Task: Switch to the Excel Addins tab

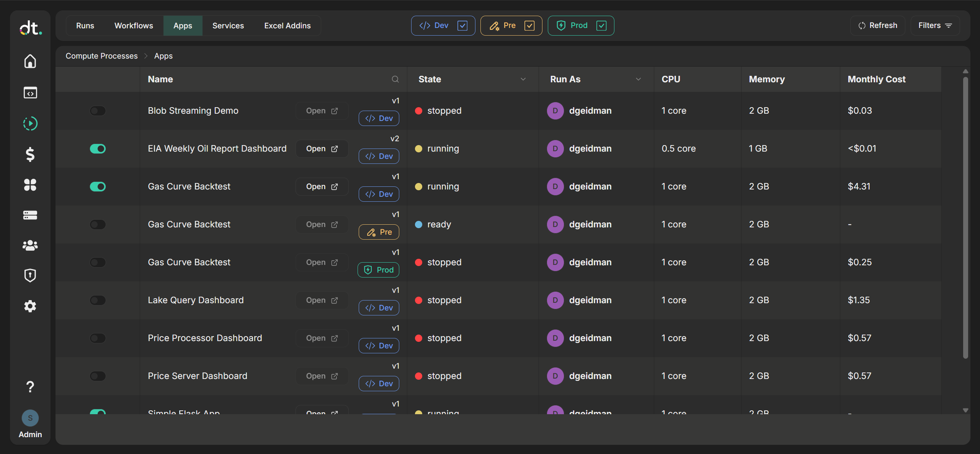Action: pyautogui.click(x=287, y=26)
